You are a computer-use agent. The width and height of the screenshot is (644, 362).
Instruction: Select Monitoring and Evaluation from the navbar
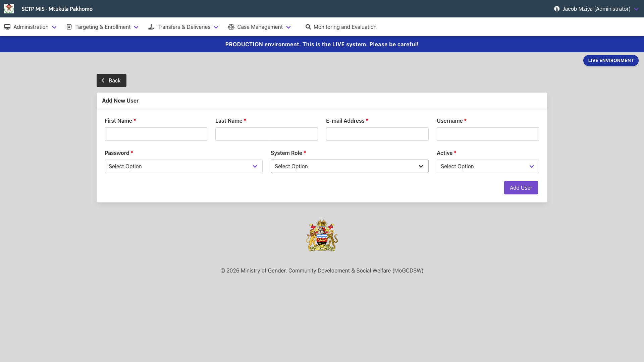point(345,27)
